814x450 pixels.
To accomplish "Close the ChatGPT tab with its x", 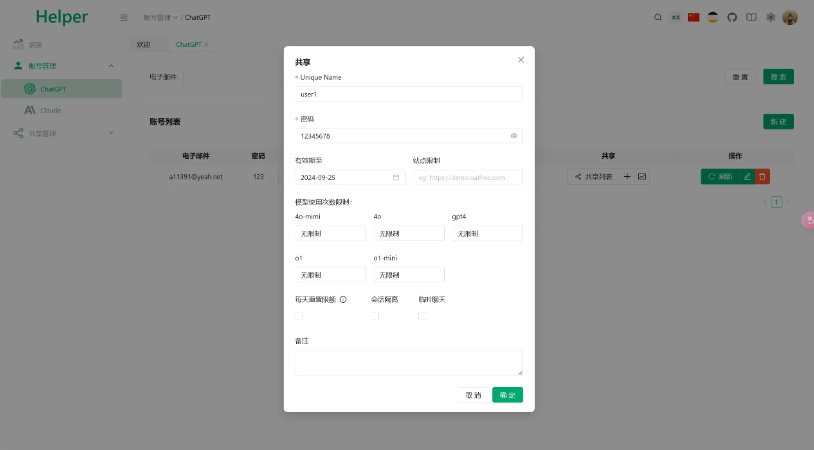I will [x=206, y=44].
